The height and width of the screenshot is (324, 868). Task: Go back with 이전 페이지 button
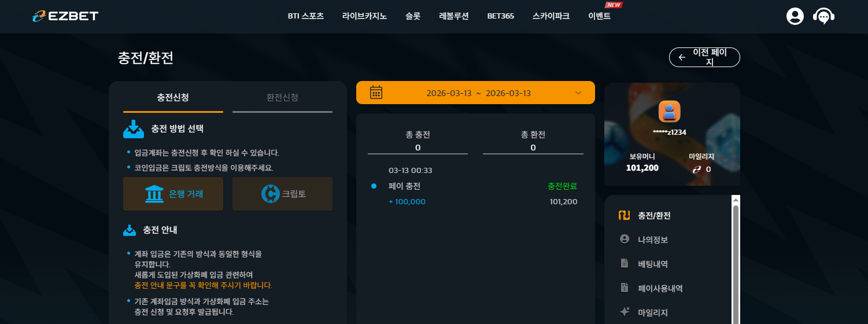704,57
